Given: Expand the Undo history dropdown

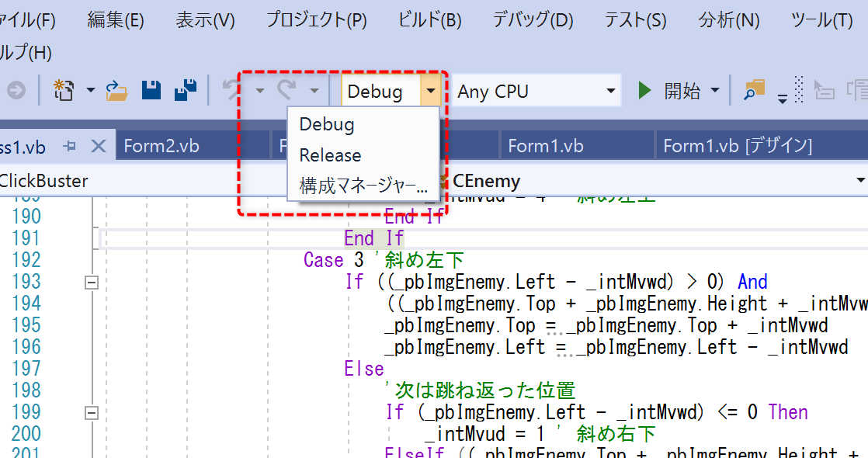Looking at the screenshot, I should (x=259, y=90).
